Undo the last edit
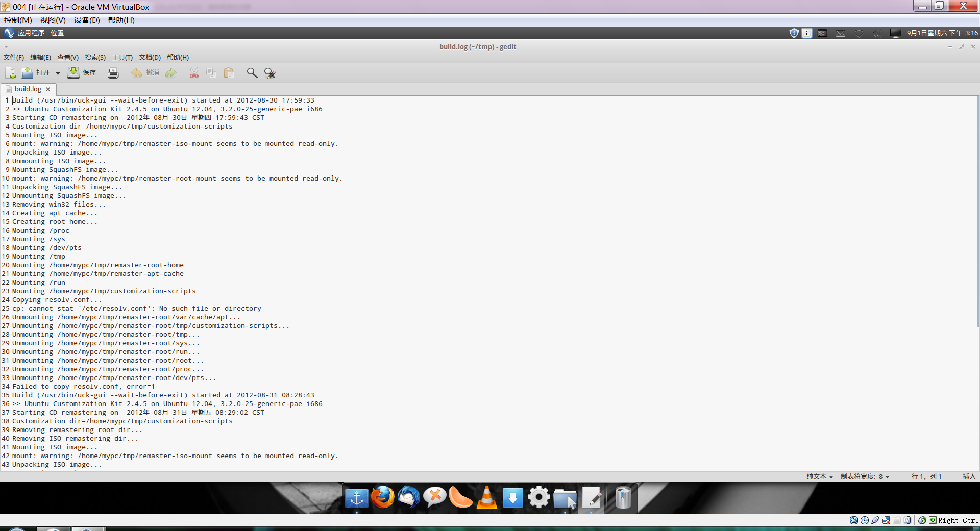The width and height of the screenshot is (980, 531). (x=145, y=73)
